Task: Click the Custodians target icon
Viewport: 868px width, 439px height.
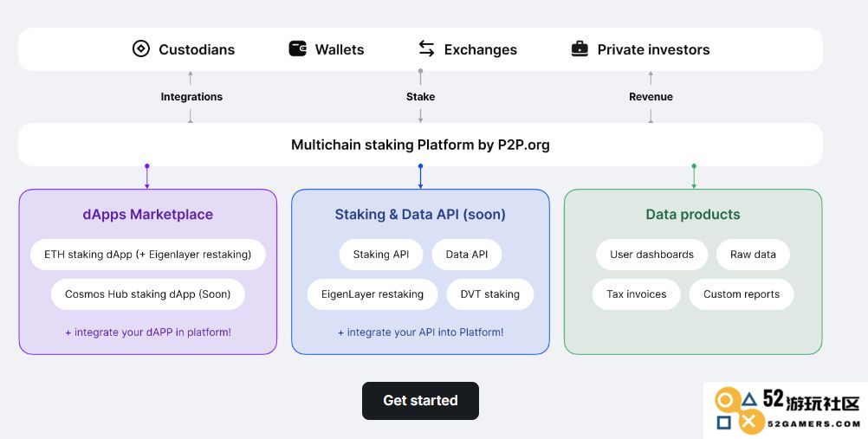Action: point(141,48)
